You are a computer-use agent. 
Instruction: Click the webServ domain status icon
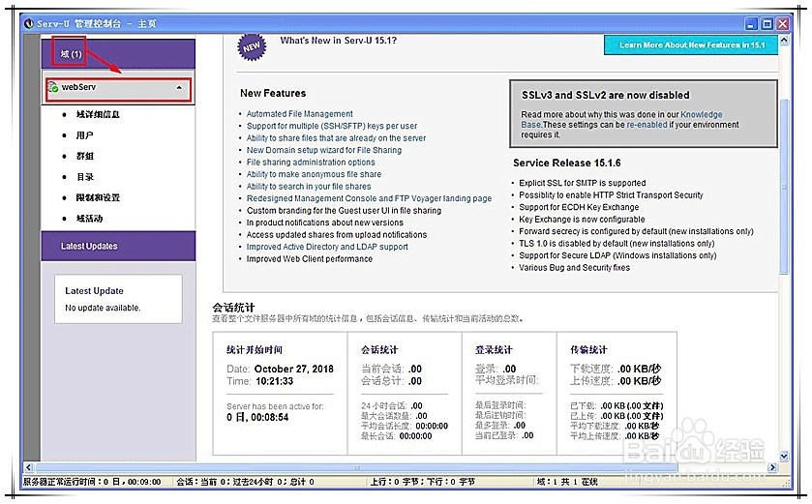pyautogui.click(x=53, y=87)
